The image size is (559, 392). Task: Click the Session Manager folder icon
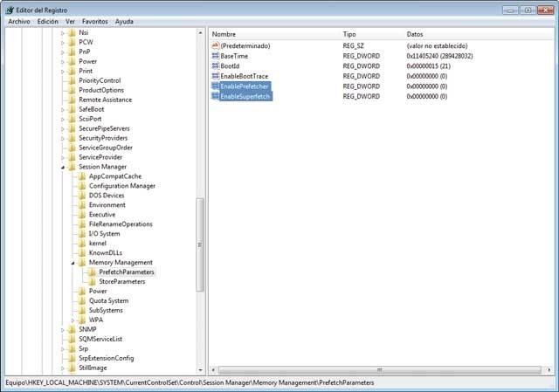point(72,167)
